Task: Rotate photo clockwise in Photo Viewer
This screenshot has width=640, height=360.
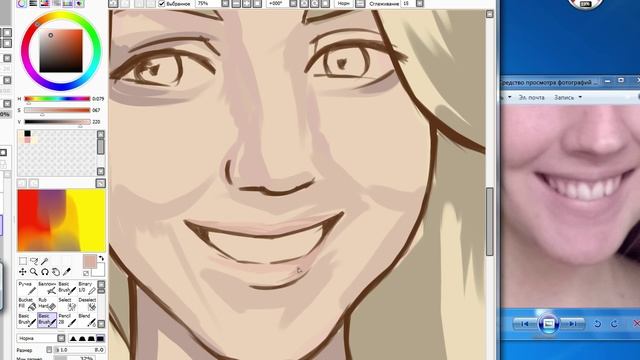Action: tap(614, 324)
